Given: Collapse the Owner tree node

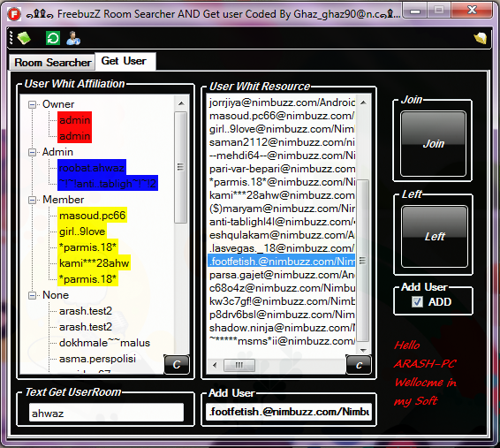Looking at the screenshot, I should (32, 104).
